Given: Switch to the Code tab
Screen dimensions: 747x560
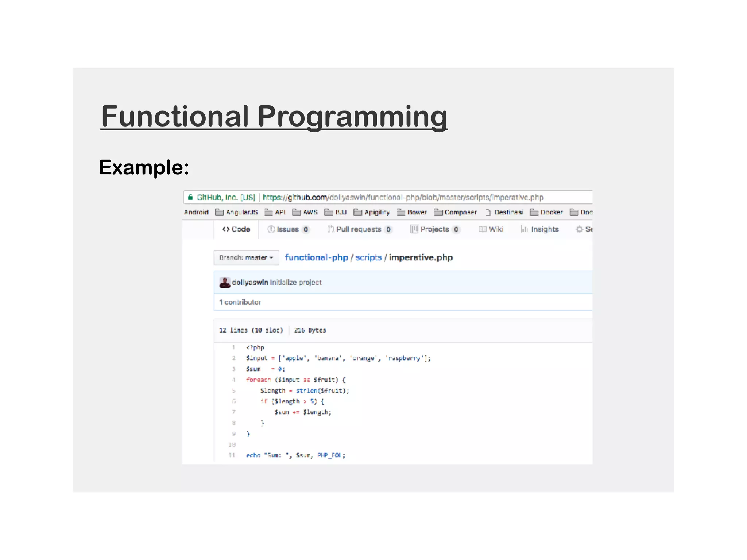Looking at the screenshot, I should click(236, 229).
